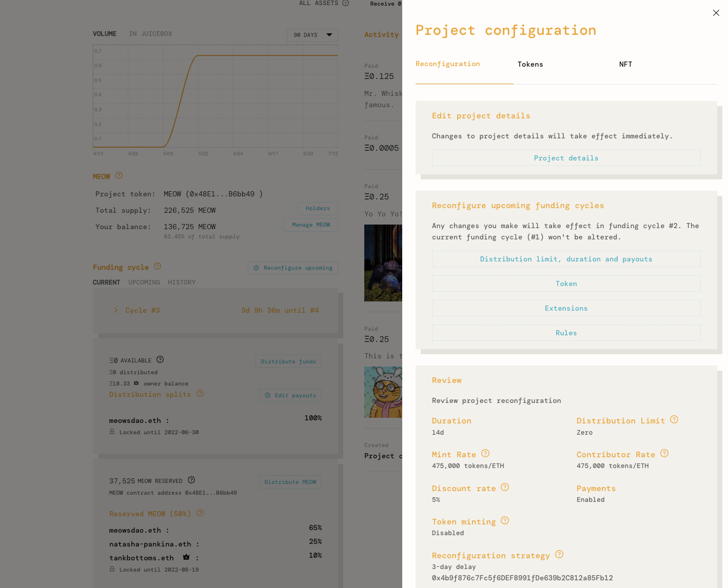
Task: Click the ALL ASSETS label
Action: coord(319,3)
